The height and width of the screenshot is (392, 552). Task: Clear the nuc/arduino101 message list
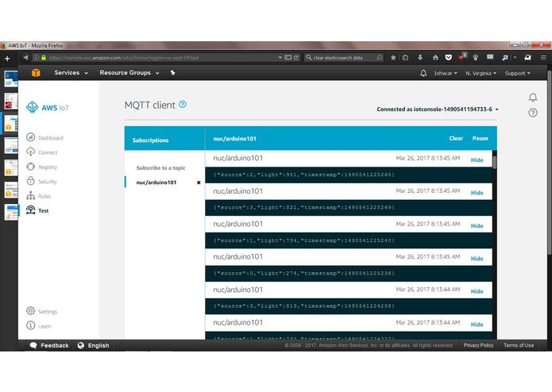coord(456,138)
